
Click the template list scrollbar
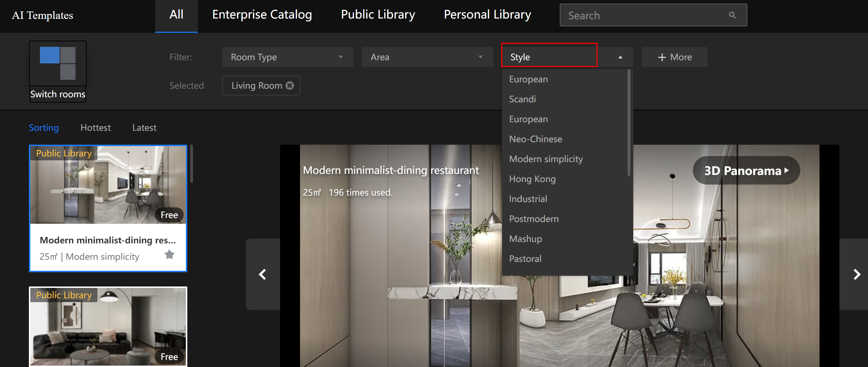coord(192,164)
